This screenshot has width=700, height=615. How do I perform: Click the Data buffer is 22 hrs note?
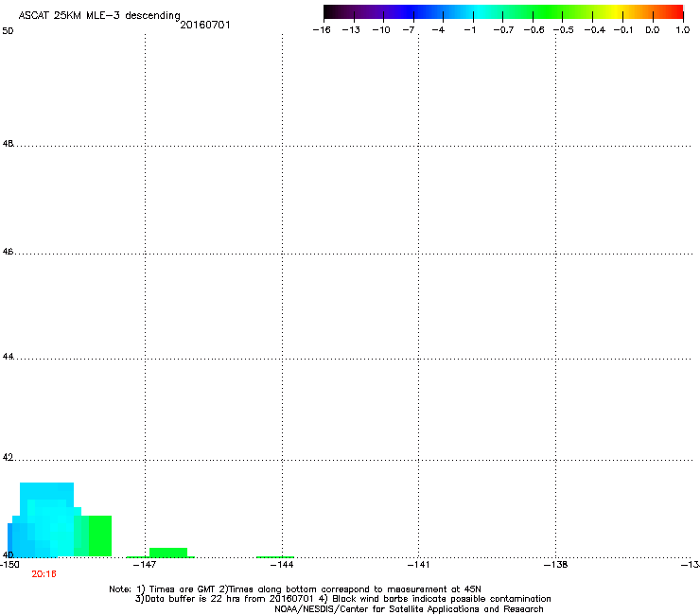tap(342, 599)
